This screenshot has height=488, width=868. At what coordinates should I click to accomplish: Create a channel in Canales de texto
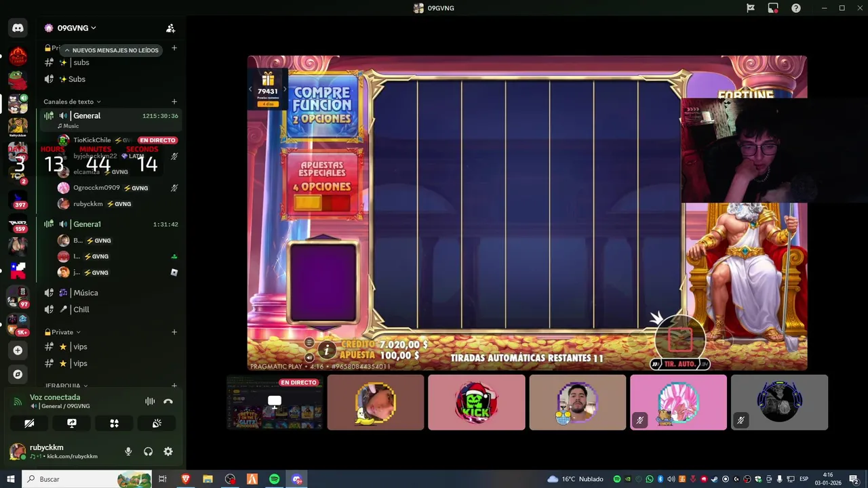click(174, 102)
